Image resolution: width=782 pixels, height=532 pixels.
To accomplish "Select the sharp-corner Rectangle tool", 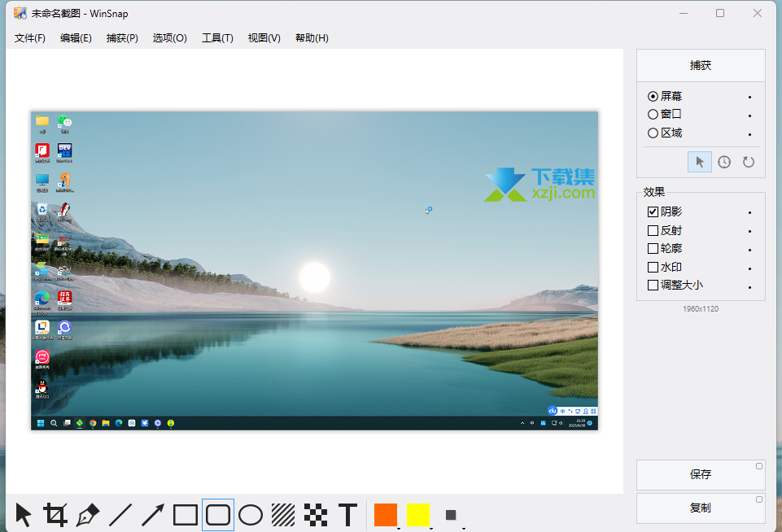I will click(x=186, y=515).
